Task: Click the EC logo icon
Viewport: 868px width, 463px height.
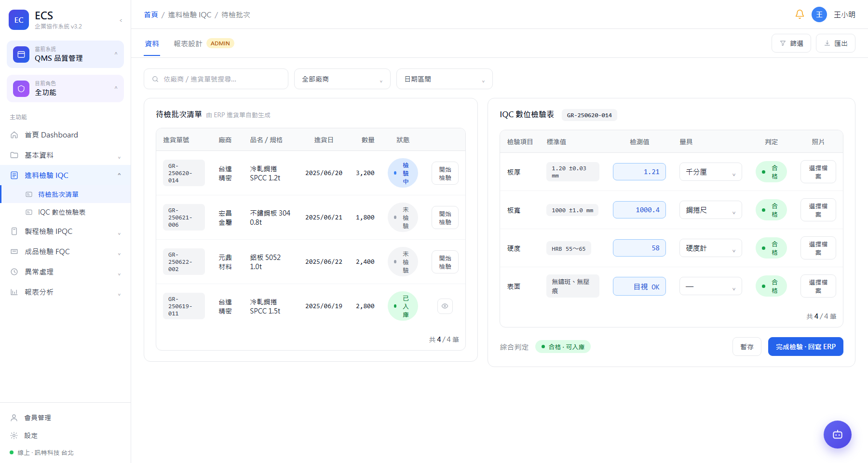Action: click(19, 20)
